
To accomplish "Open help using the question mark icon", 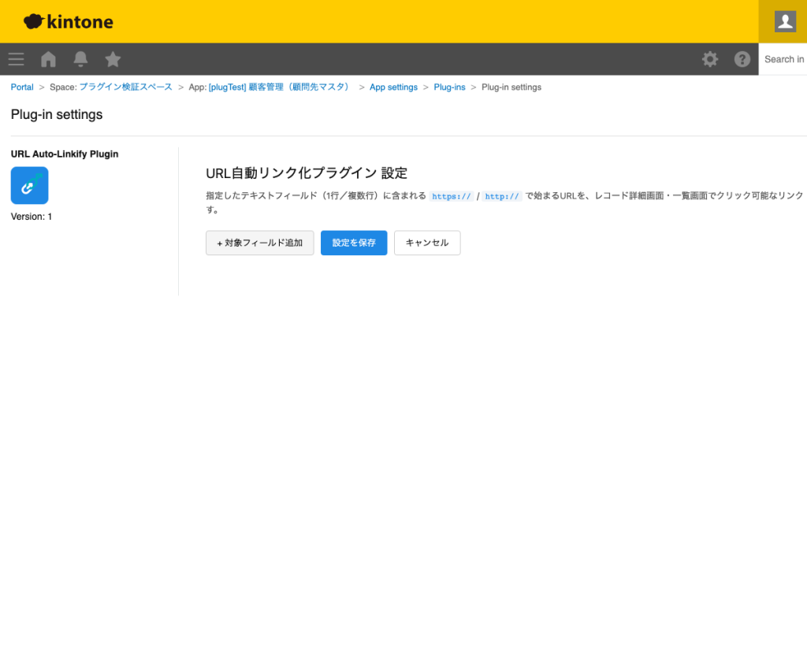I will (742, 59).
